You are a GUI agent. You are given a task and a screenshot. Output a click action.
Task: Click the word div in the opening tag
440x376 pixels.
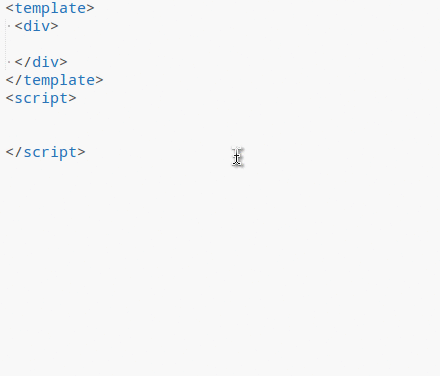click(37, 26)
